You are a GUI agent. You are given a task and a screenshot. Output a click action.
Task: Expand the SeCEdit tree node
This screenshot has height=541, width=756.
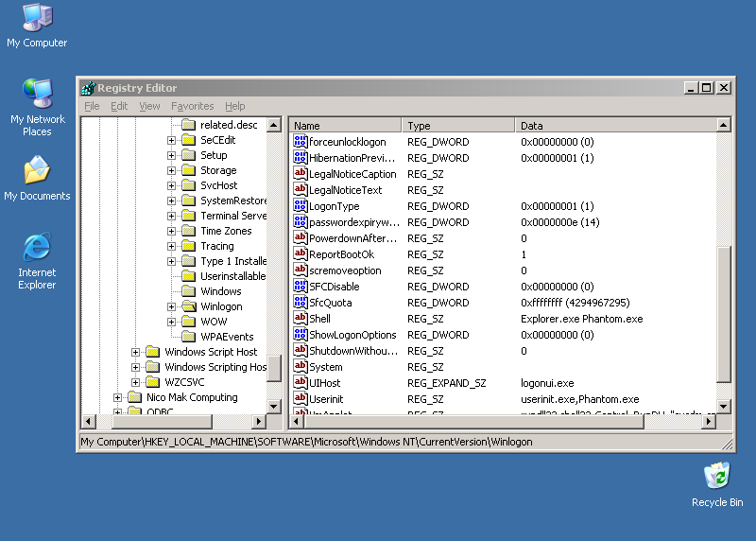[171, 140]
